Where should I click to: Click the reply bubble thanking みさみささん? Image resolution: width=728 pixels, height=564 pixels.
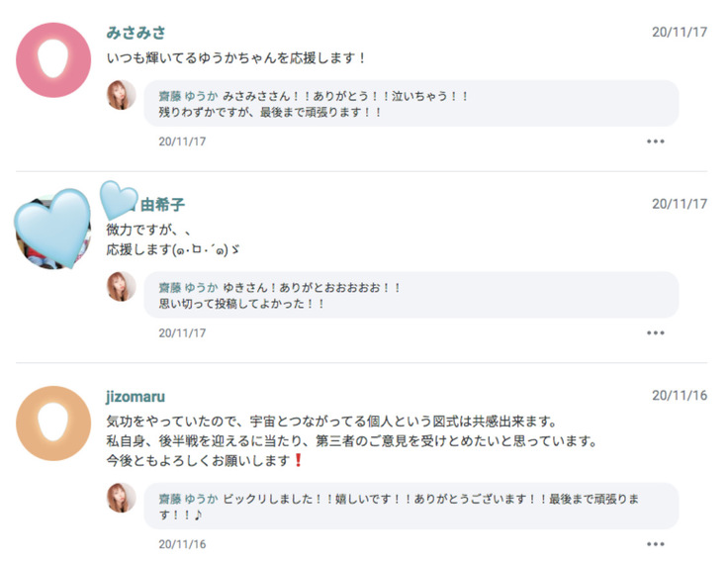pos(410,104)
